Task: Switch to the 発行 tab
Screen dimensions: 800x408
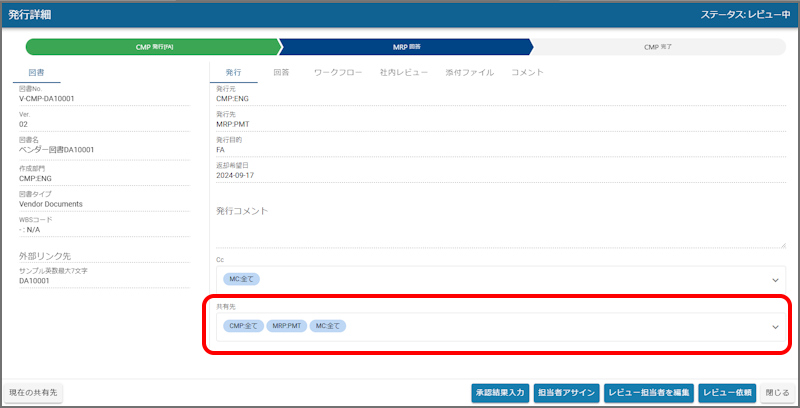Action: click(x=233, y=73)
